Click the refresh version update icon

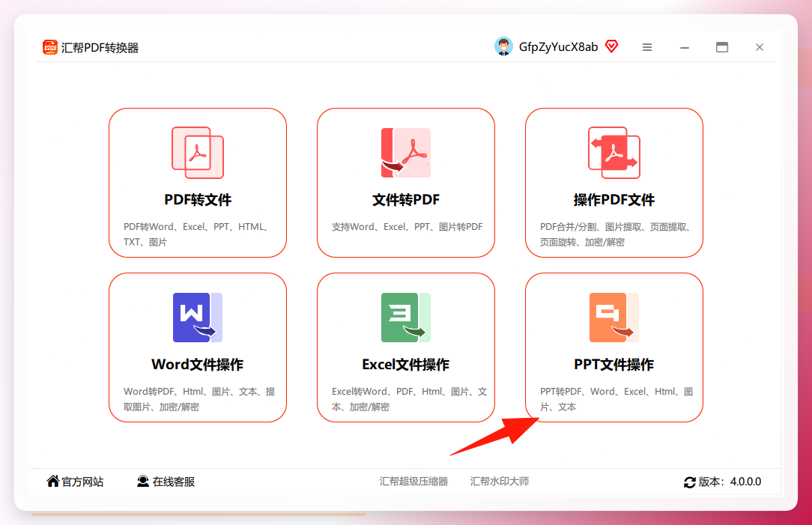point(689,482)
